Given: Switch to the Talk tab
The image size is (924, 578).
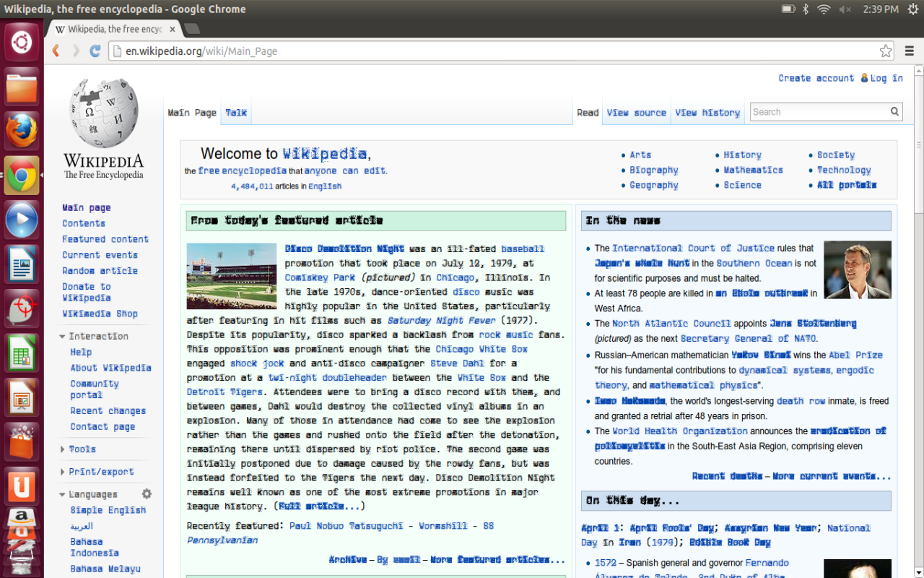Looking at the screenshot, I should click(236, 113).
